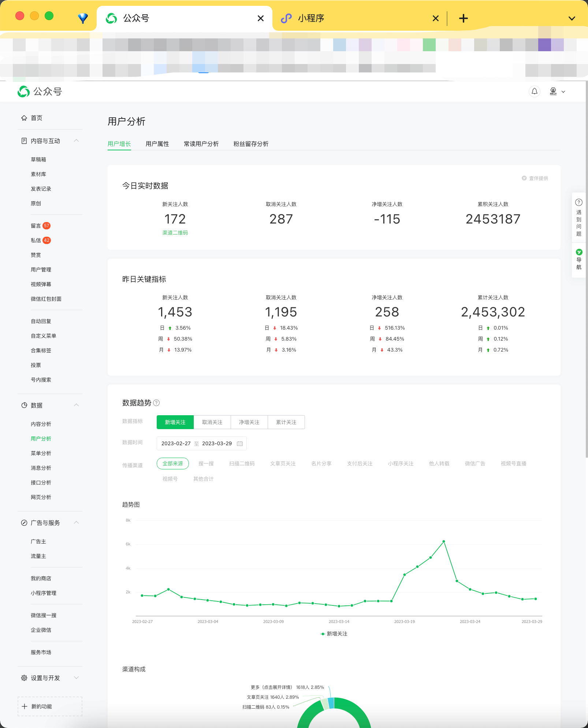Screen dimensions: 588x728
Task: Select 累计关注 metric
Action: [286, 422]
